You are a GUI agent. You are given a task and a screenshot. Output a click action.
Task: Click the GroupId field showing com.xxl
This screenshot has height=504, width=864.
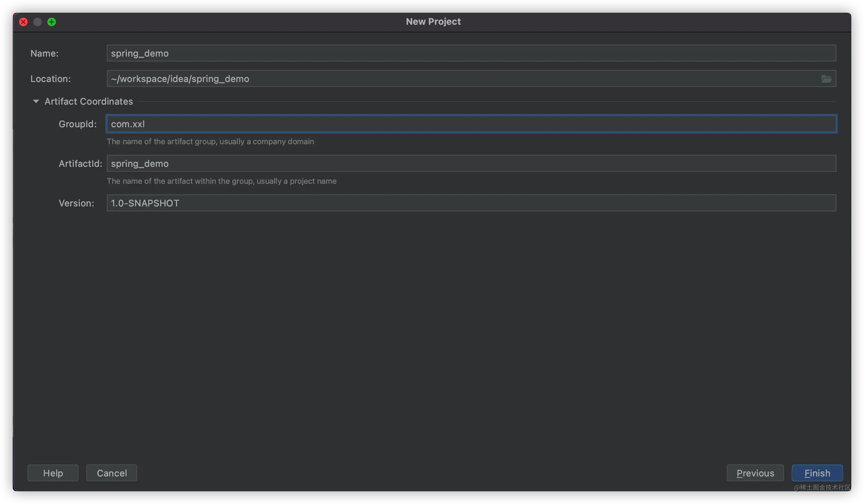[471, 124]
